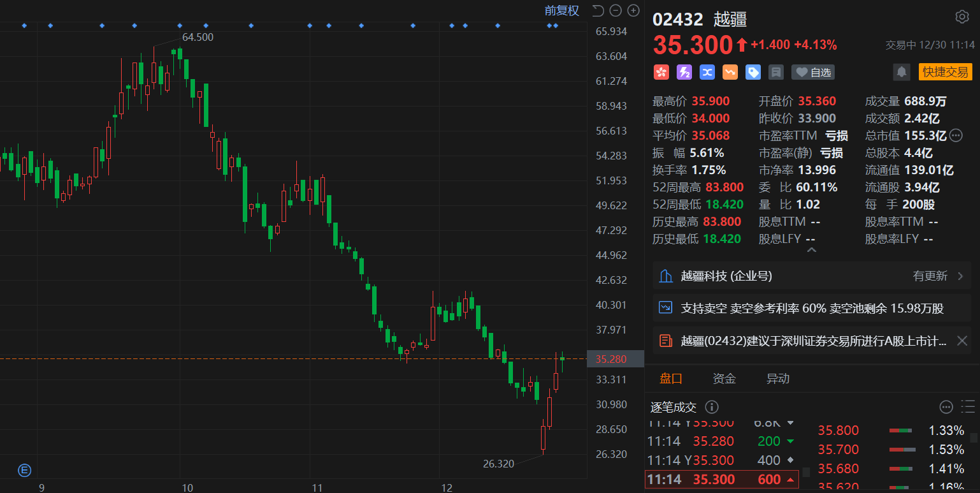Zoom in the chart with plus icon
The height and width of the screenshot is (493, 980).
coord(633,10)
